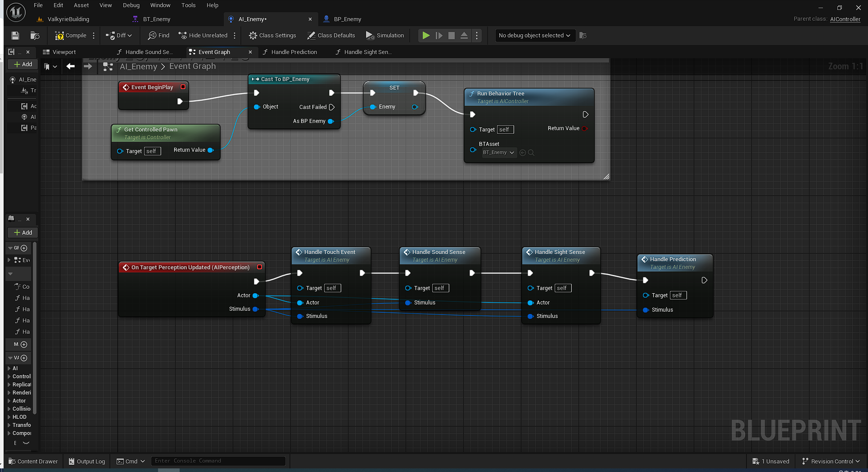This screenshot has width=868, height=472.
Task: Compile the AI_Enemy blueprint
Action: [x=70, y=36]
